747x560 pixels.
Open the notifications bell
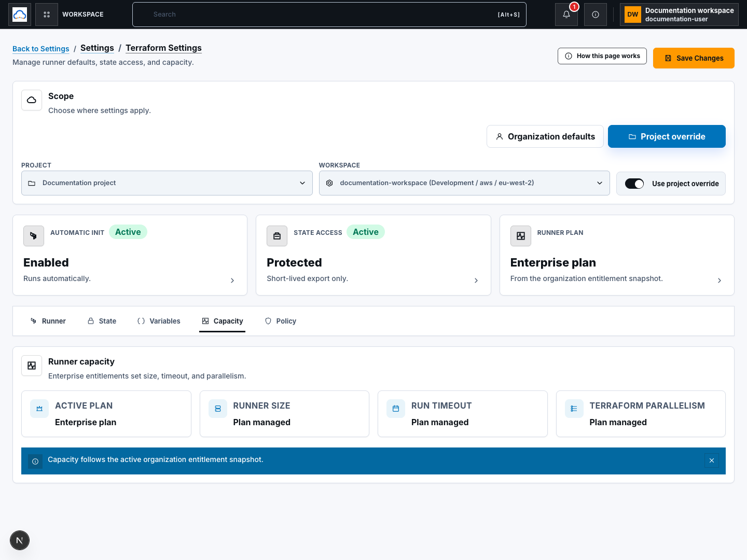pos(566,15)
